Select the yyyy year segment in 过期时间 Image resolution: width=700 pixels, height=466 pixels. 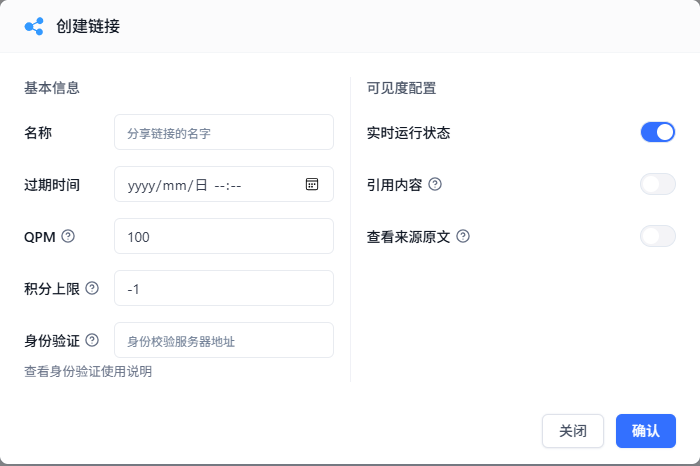coord(142,184)
